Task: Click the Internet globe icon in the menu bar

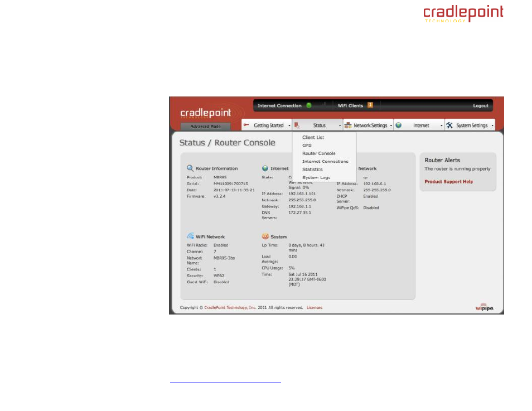Action: click(x=399, y=125)
